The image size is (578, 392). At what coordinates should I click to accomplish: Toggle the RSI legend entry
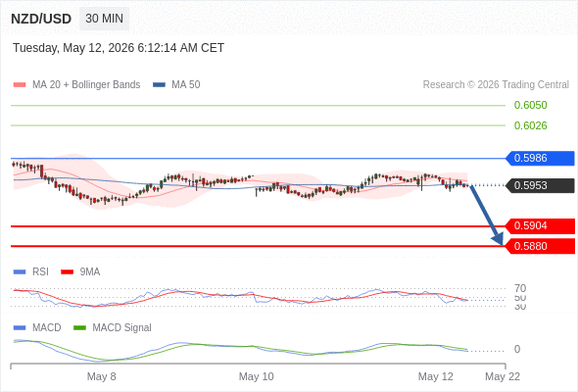(x=31, y=271)
